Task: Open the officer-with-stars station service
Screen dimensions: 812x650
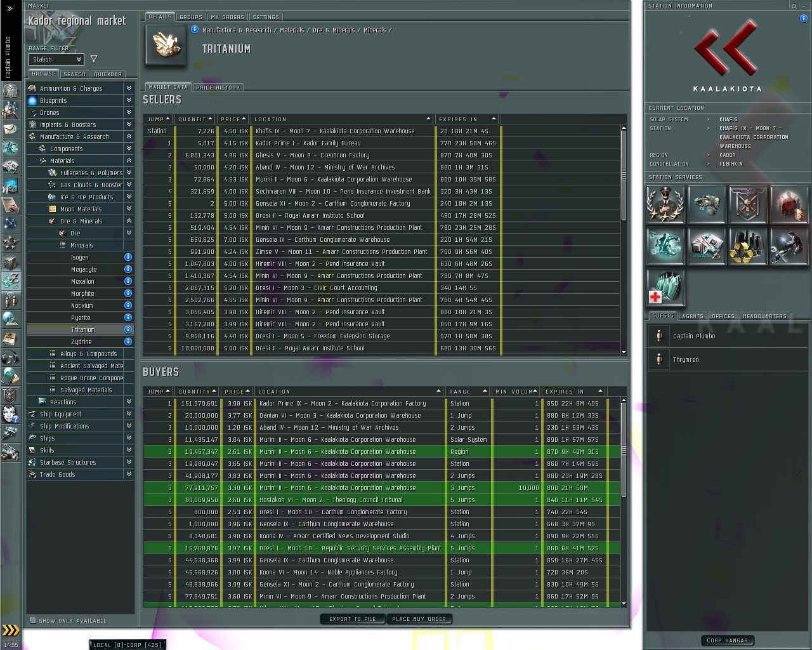Action: (665, 204)
